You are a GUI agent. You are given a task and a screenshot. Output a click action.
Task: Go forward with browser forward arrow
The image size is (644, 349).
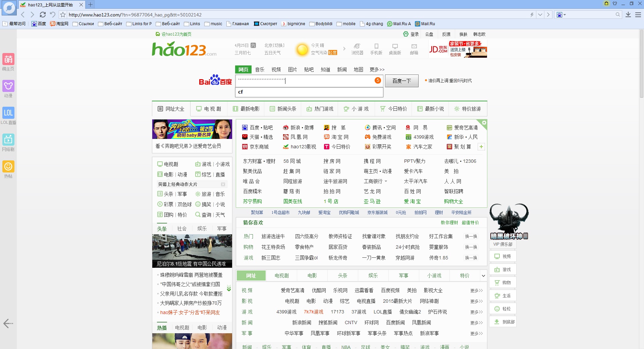pos(32,15)
